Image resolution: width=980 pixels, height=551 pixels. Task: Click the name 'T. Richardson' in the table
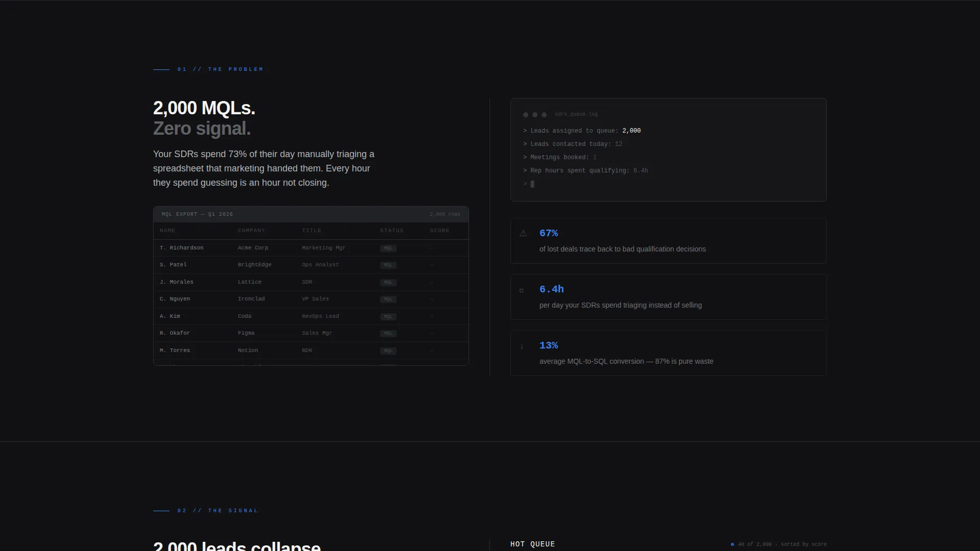182,248
